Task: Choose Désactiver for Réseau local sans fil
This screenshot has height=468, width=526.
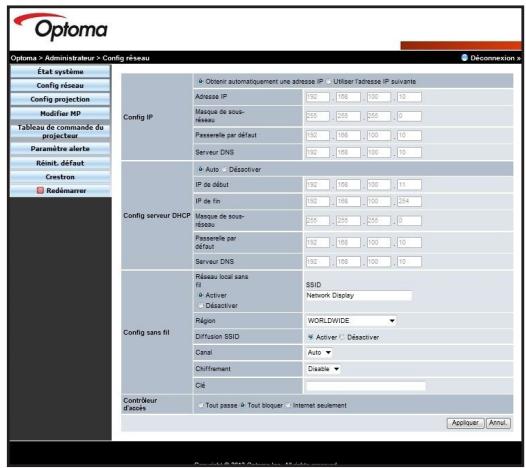Action: [x=201, y=306]
